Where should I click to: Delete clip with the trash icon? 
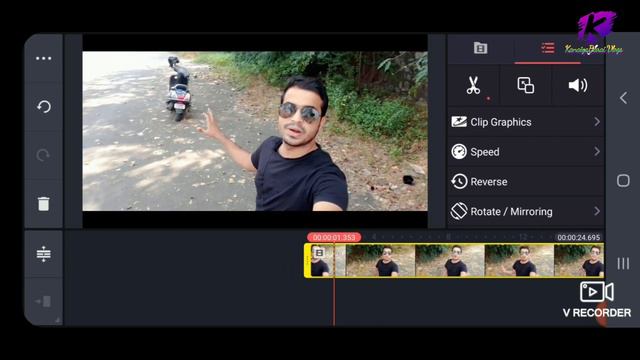43,204
